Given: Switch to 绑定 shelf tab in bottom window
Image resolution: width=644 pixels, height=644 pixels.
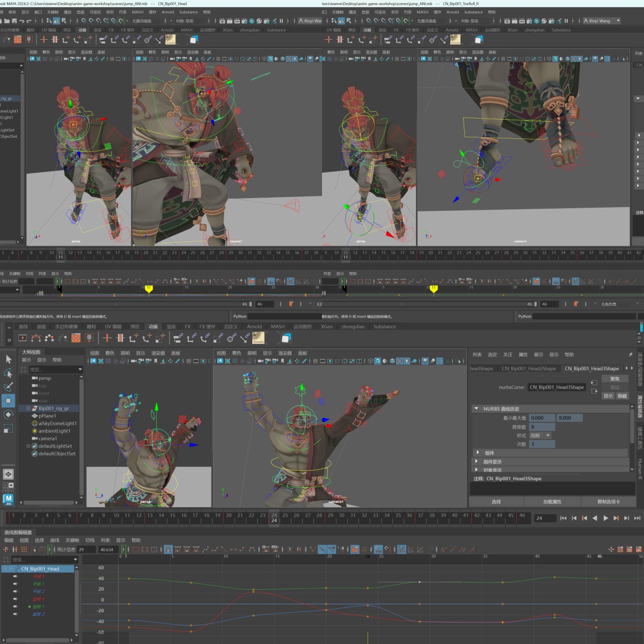Looking at the screenshot, I should (135, 326).
